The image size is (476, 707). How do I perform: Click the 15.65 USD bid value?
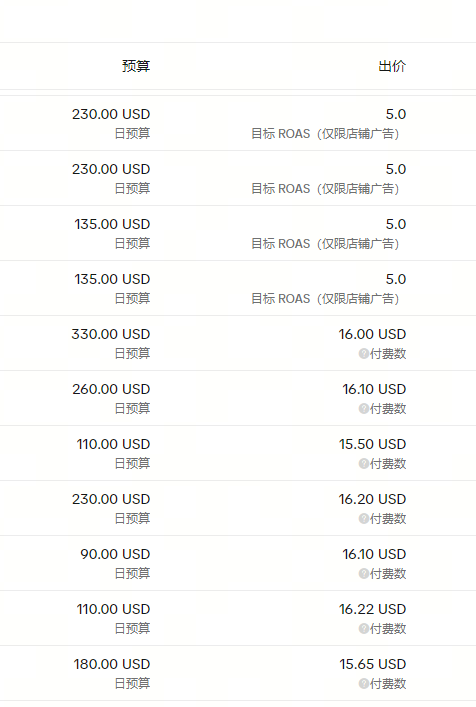[373, 664]
